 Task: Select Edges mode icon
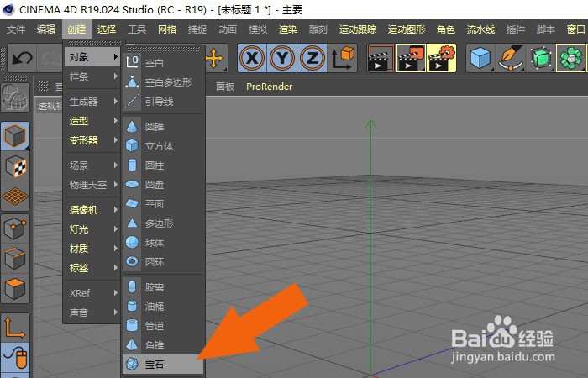click(x=15, y=258)
